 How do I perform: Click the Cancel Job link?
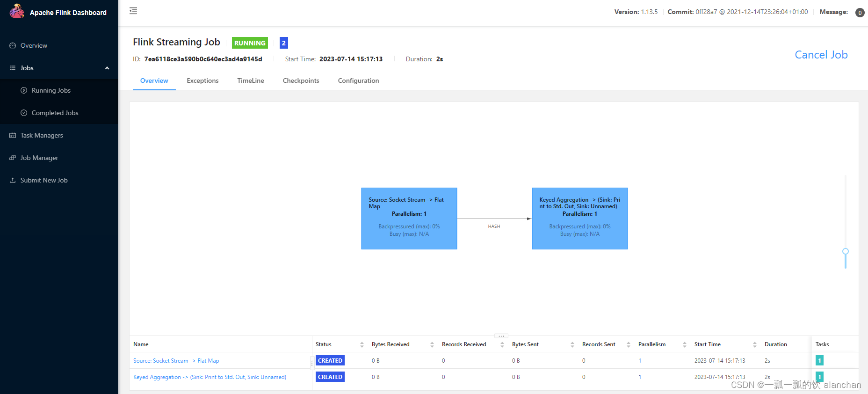click(821, 55)
